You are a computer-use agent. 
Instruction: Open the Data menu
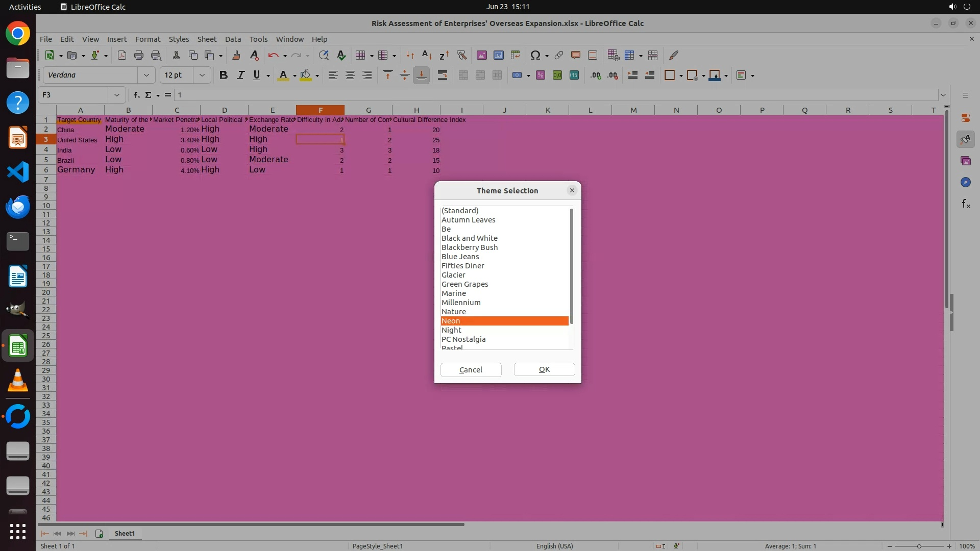[233, 39]
